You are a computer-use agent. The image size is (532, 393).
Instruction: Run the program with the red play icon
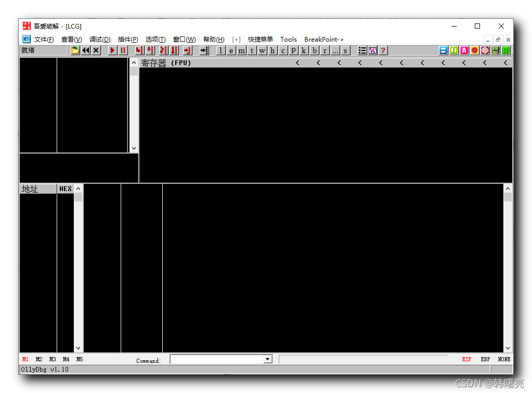pyautogui.click(x=112, y=50)
